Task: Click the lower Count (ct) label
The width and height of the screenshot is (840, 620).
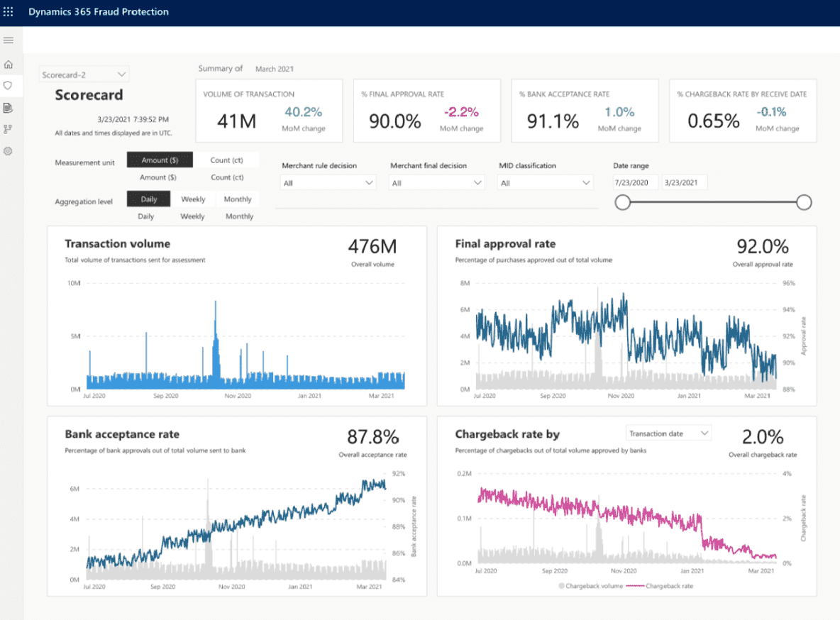Action: (x=227, y=177)
